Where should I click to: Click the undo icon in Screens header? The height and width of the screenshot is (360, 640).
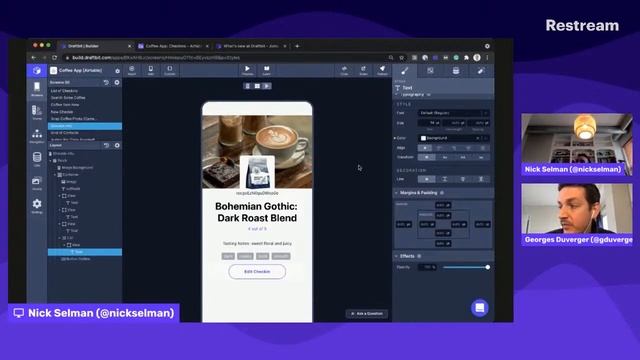pyautogui.click(x=106, y=82)
